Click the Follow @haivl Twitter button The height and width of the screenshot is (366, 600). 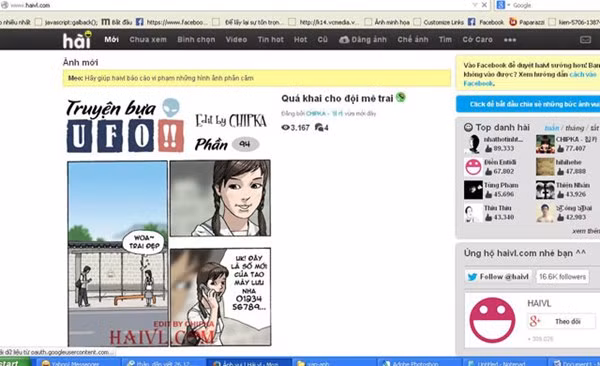(x=498, y=277)
